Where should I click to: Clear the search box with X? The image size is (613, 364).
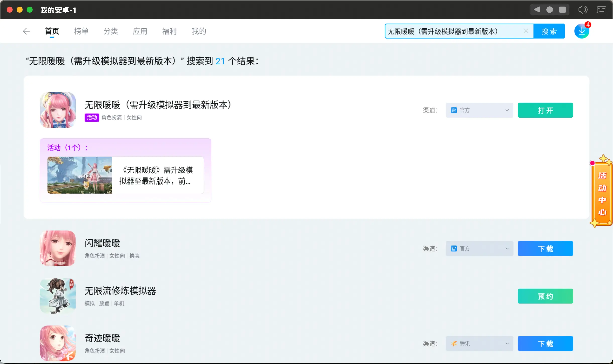click(x=526, y=31)
